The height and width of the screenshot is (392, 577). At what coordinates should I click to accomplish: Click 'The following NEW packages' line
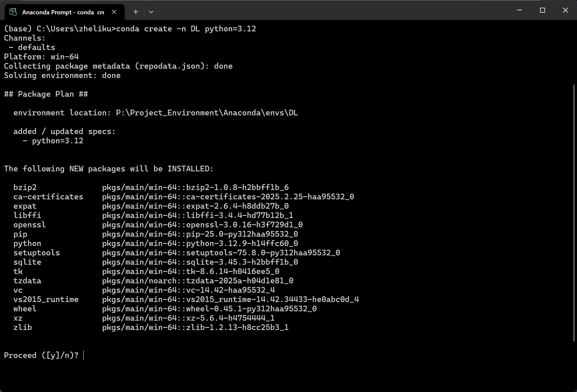[x=109, y=169]
